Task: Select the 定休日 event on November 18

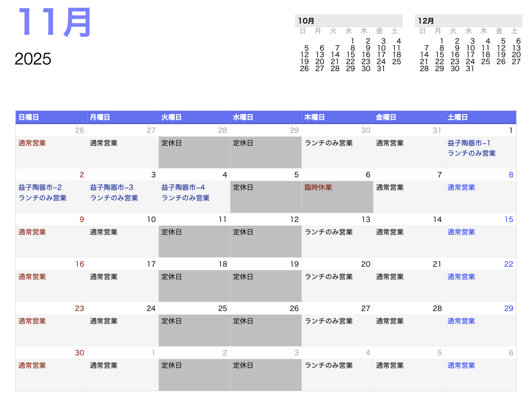Action: [171, 277]
